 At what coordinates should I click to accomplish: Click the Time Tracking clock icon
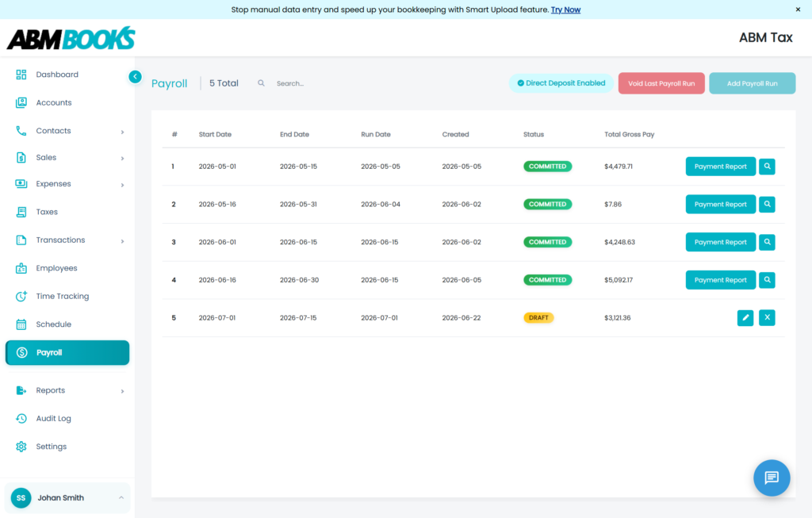pyautogui.click(x=21, y=297)
